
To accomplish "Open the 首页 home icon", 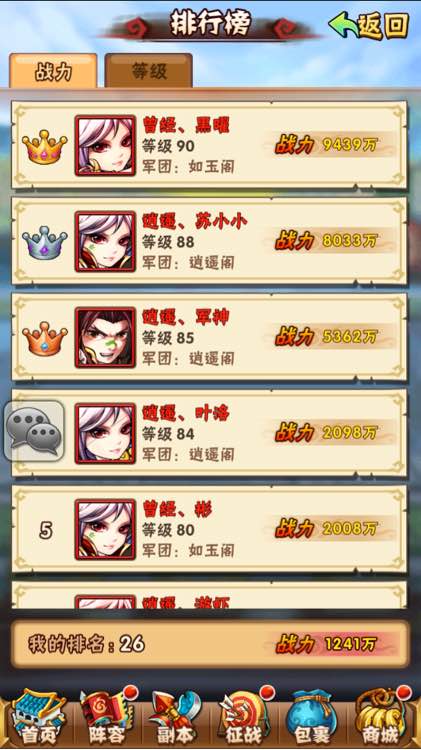I will click(37, 717).
